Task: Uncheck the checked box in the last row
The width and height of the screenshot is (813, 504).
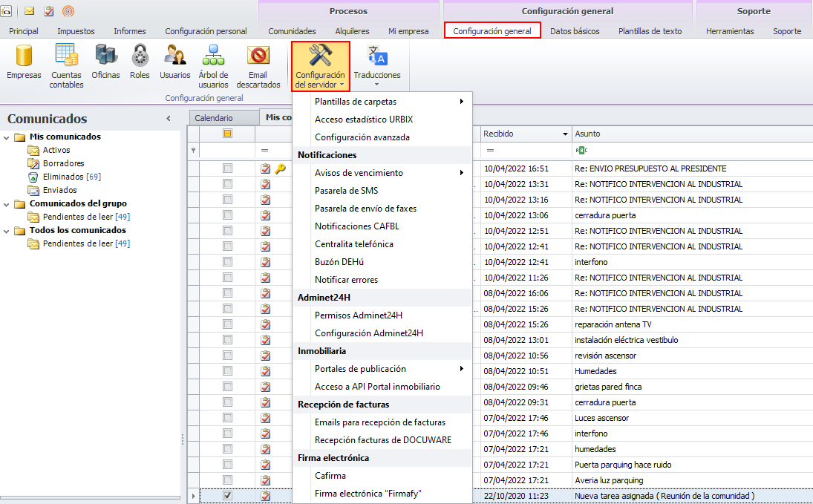Action: (228, 495)
